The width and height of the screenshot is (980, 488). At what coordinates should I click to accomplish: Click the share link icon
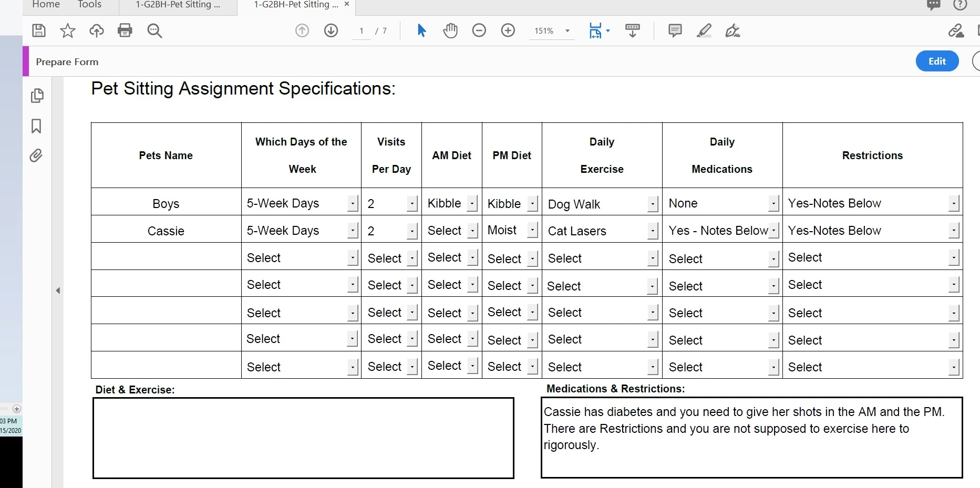click(956, 30)
